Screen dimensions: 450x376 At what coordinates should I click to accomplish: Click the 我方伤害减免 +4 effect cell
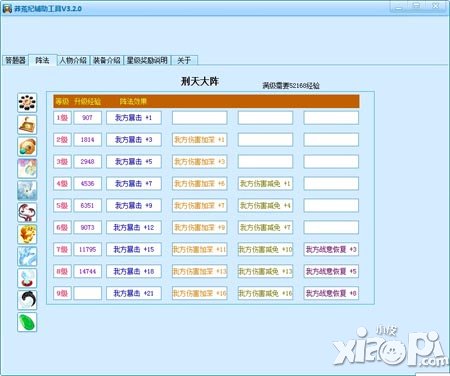click(265, 206)
